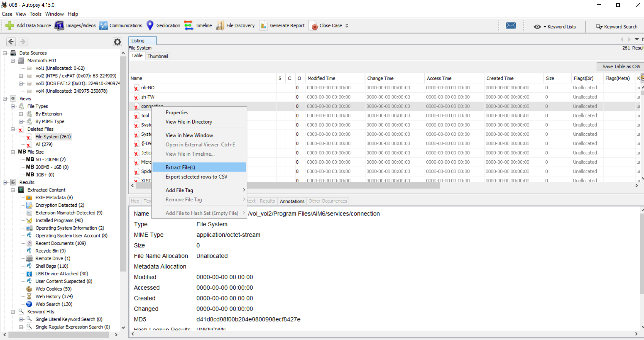Open the Hex viewer tab
This screenshot has height=340, width=644.
[135, 201]
